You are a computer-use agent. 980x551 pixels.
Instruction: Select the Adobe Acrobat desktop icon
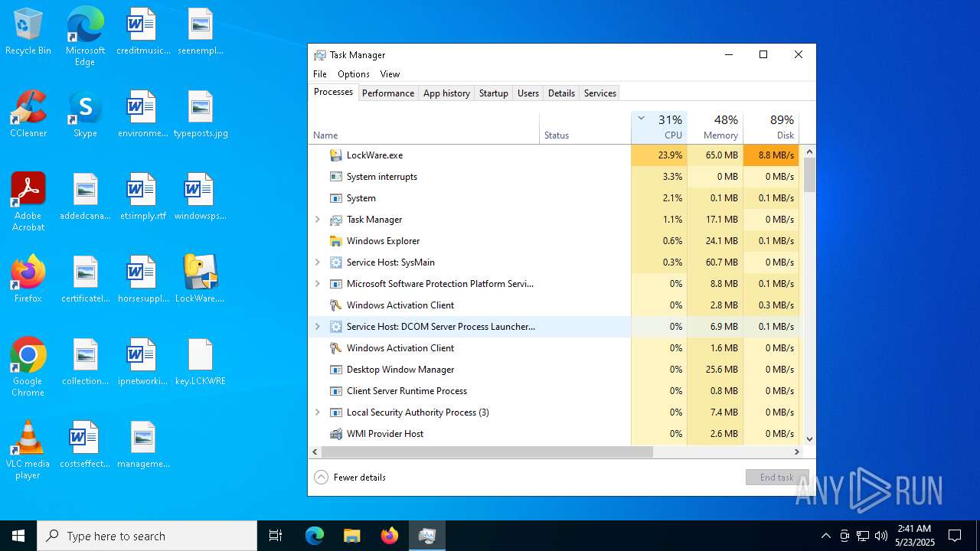28,202
